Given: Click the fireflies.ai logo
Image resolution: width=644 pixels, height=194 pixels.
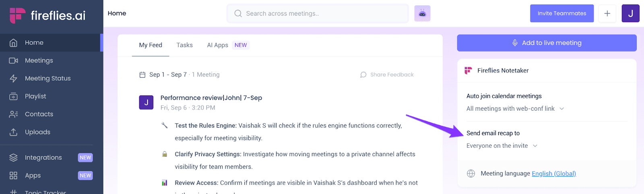Looking at the screenshot, I should pos(47,16).
